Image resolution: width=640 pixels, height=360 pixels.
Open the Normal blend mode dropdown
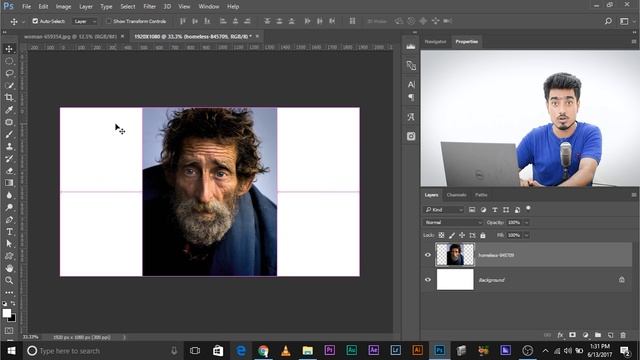[453, 222]
